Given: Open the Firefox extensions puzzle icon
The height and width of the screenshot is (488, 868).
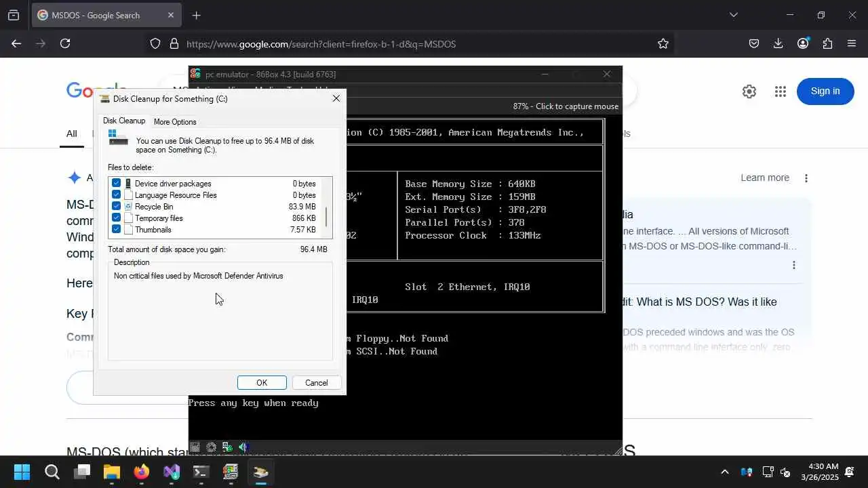Looking at the screenshot, I should [827, 43].
